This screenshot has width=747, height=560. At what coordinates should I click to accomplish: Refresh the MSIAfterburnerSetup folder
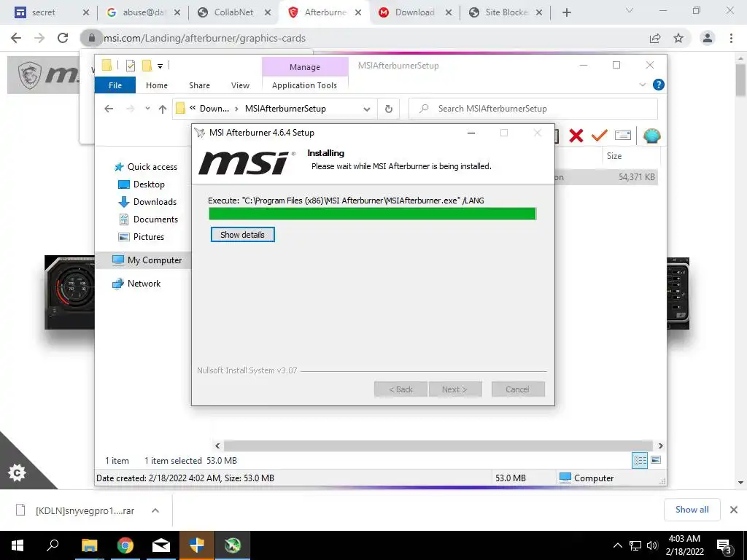389,109
